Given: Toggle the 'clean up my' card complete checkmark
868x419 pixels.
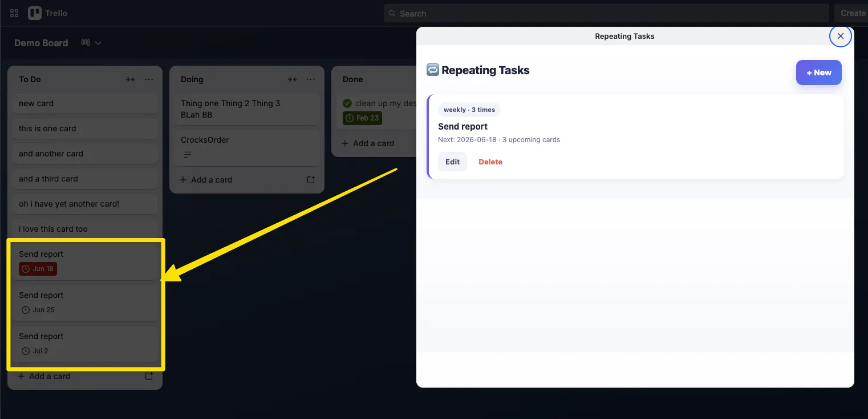Looking at the screenshot, I should (347, 103).
